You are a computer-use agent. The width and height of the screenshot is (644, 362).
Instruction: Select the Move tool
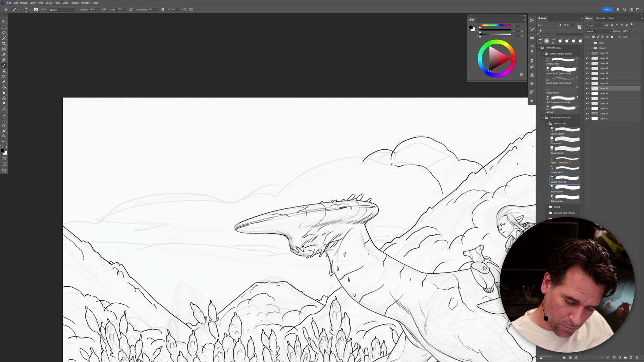click(4, 22)
